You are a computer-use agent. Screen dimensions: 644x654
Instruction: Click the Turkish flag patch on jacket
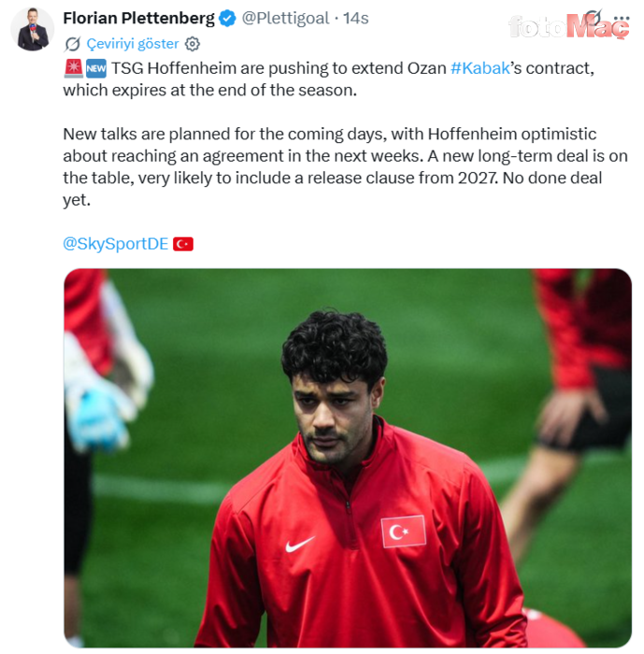(403, 532)
